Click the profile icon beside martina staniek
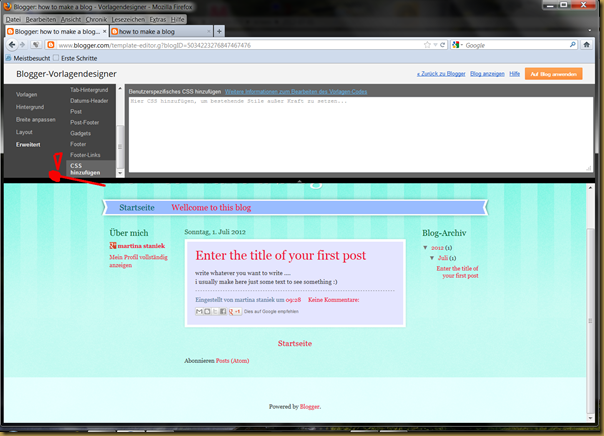 click(x=113, y=245)
